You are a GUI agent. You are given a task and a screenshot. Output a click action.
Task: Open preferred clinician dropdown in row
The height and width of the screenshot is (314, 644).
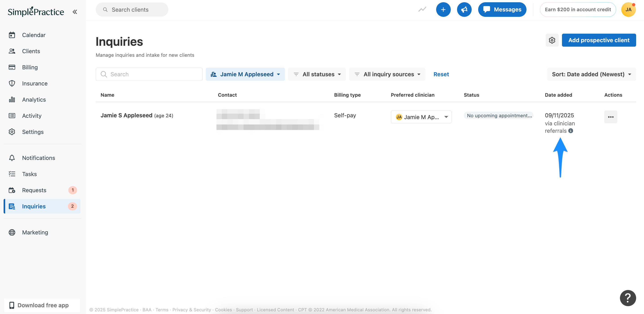click(x=421, y=117)
